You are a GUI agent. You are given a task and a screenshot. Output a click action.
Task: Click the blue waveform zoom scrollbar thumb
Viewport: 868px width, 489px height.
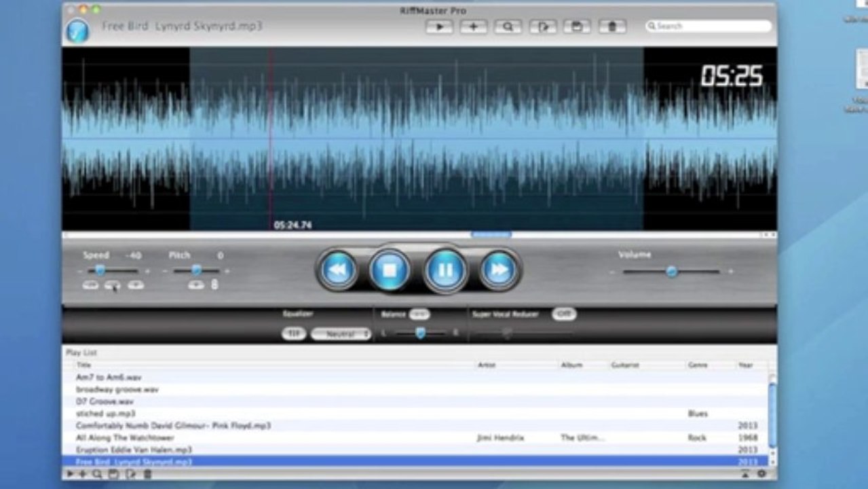pyautogui.click(x=491, y=235)
